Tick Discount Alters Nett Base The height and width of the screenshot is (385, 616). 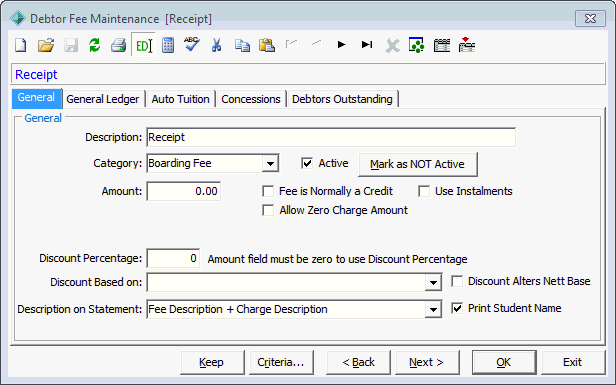pos(457,281)
